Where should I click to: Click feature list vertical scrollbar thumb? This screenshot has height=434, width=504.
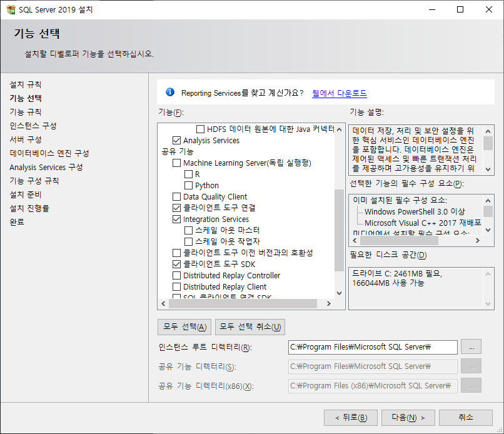339,230
